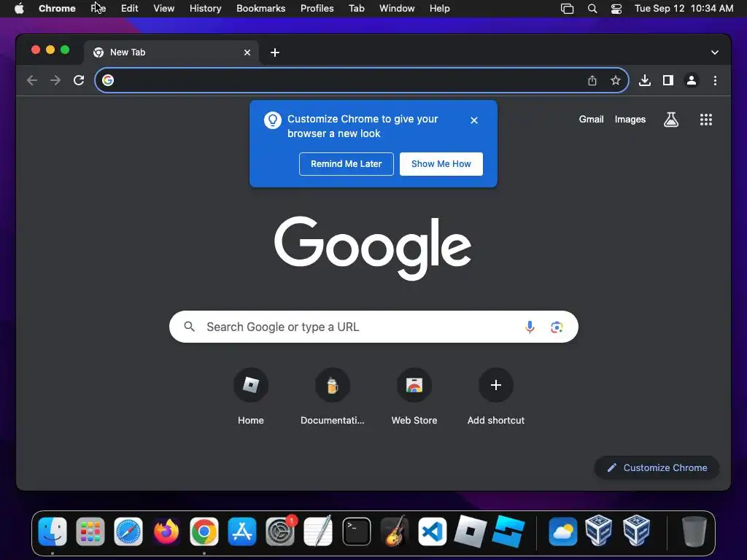Start voice search with microphone icon
Image resolution: width=747 pixels, height=560 pixels.
tap(530, 327)
